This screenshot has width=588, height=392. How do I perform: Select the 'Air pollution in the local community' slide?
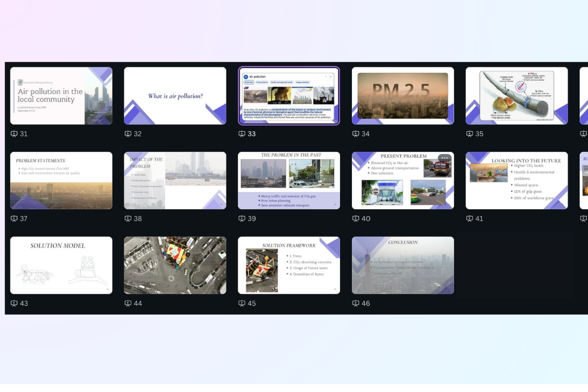click(61, 96)
